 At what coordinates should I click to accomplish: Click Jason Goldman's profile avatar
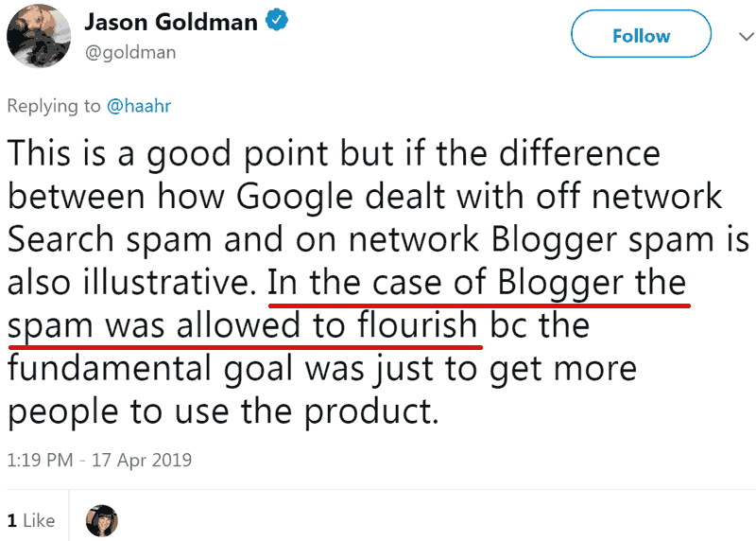38,35
